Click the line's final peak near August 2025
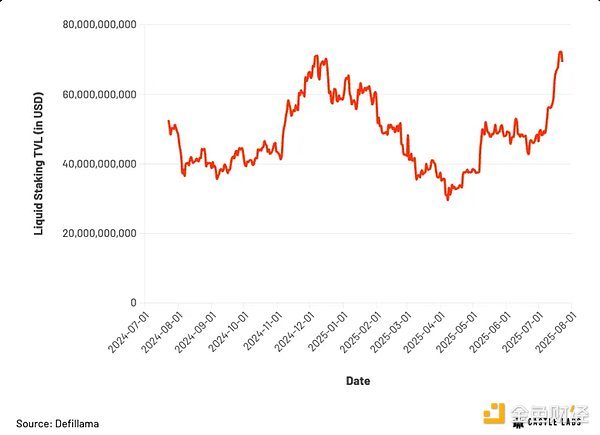Viewport: 600px width, 435px height. pos(560,52)
